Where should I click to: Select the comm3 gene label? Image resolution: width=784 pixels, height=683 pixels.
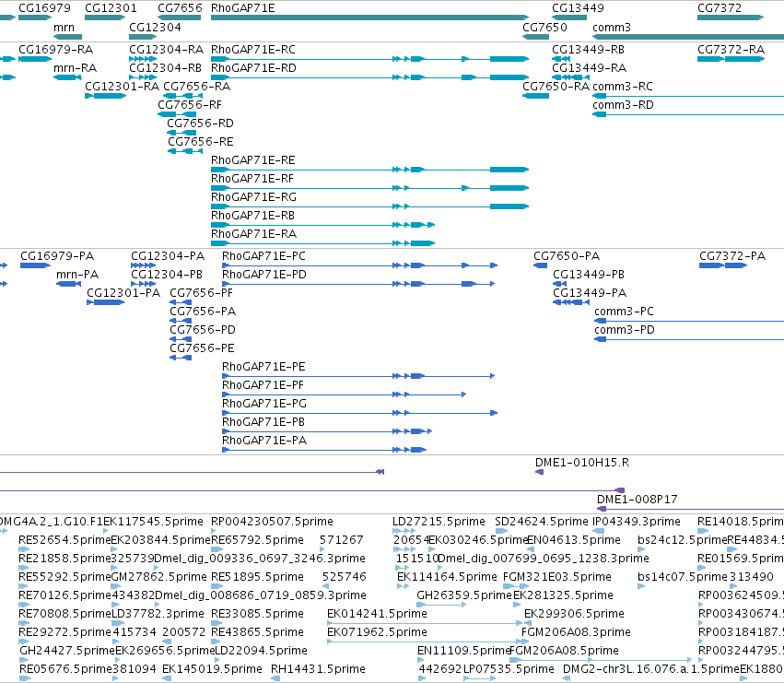[612, 27]
